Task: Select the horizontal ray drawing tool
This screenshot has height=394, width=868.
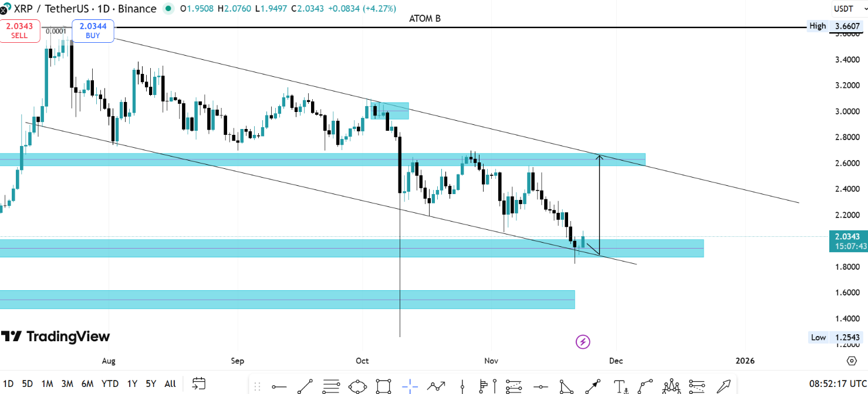Action: coord(279,386)
